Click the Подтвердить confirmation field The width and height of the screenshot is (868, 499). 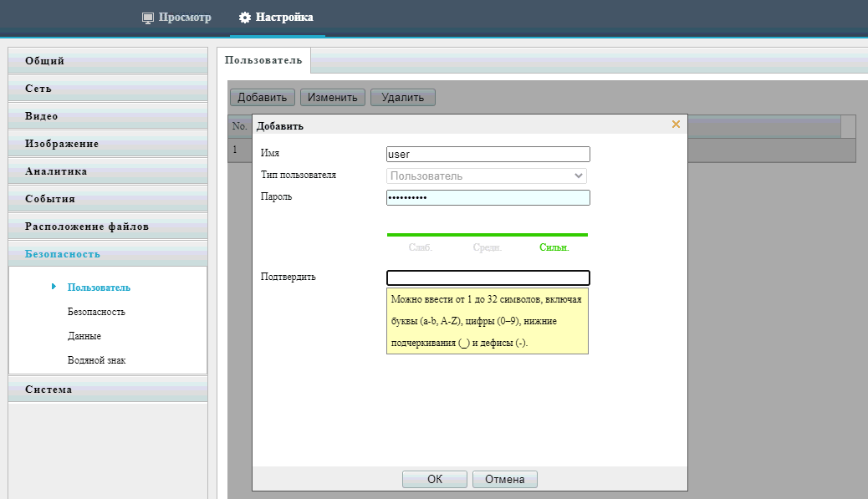click(488, 278)
